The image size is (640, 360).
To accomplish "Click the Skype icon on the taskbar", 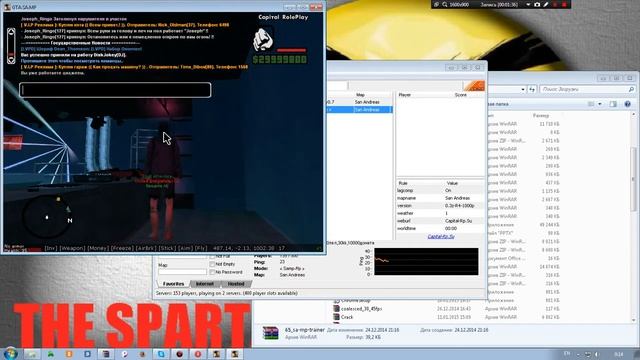I will pos(161,354).
